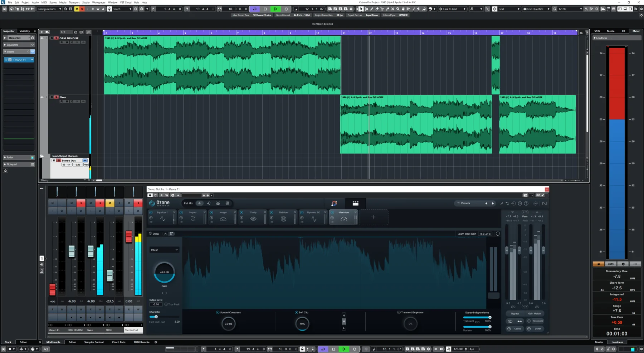Open Ozone Master Assistant icon
The image size is (644, 353).
coord(334,203)
